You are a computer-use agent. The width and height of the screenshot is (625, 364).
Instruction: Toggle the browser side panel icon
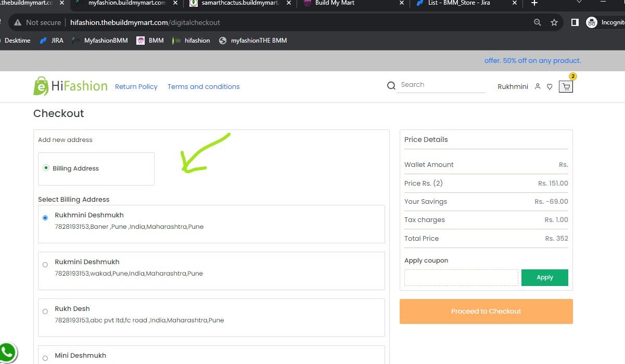[x=575, y=22]
